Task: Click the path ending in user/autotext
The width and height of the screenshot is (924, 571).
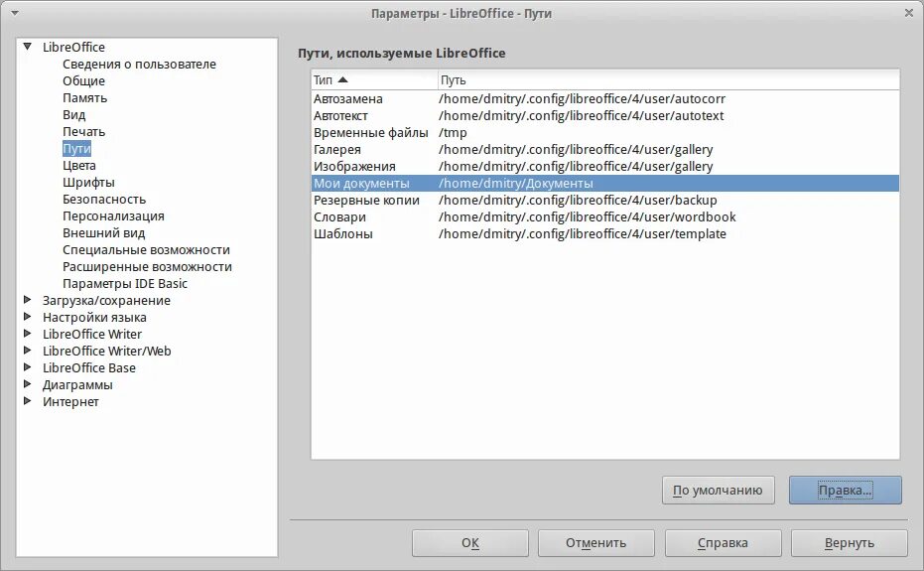Action: click(x=581, y=115)
